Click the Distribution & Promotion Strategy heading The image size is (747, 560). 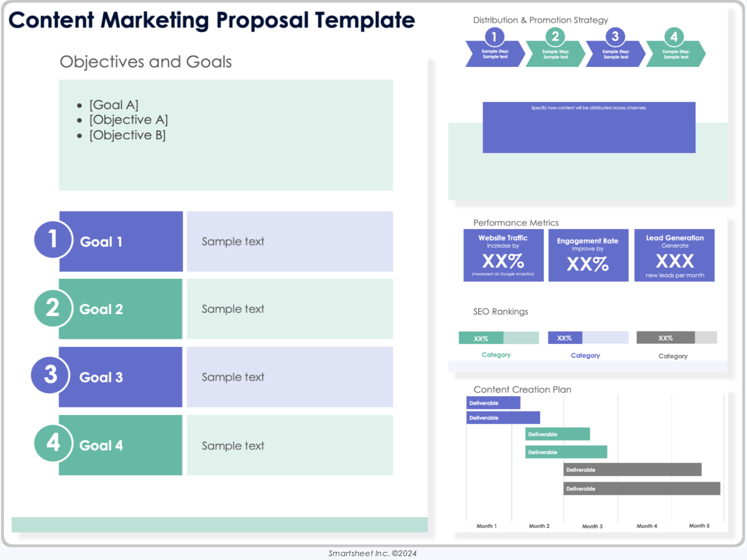540,20
